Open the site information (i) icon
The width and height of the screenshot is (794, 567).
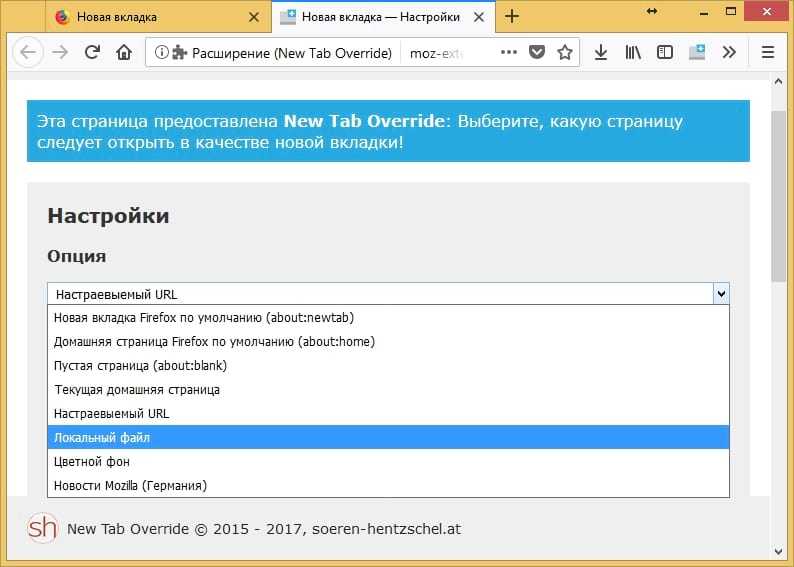click(161, 52)
